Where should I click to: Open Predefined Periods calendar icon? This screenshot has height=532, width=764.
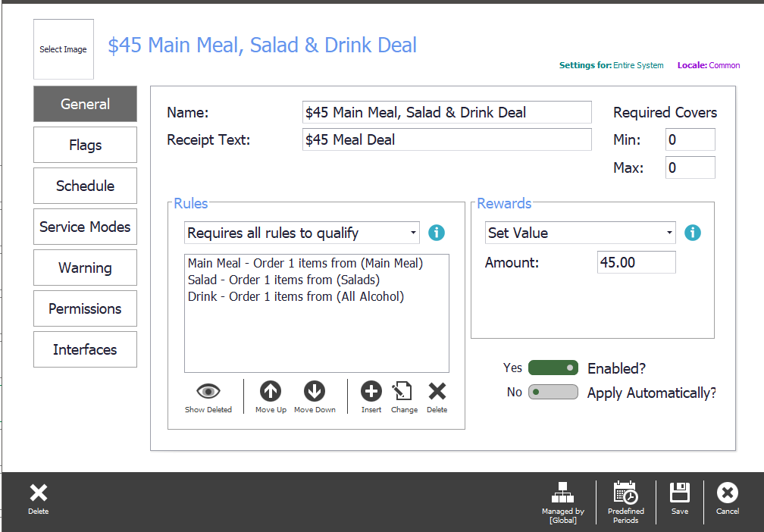click(625, 493)
